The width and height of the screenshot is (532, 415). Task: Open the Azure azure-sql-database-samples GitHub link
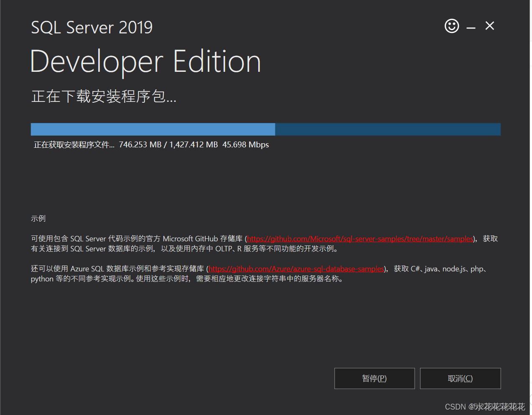[296, 269]
